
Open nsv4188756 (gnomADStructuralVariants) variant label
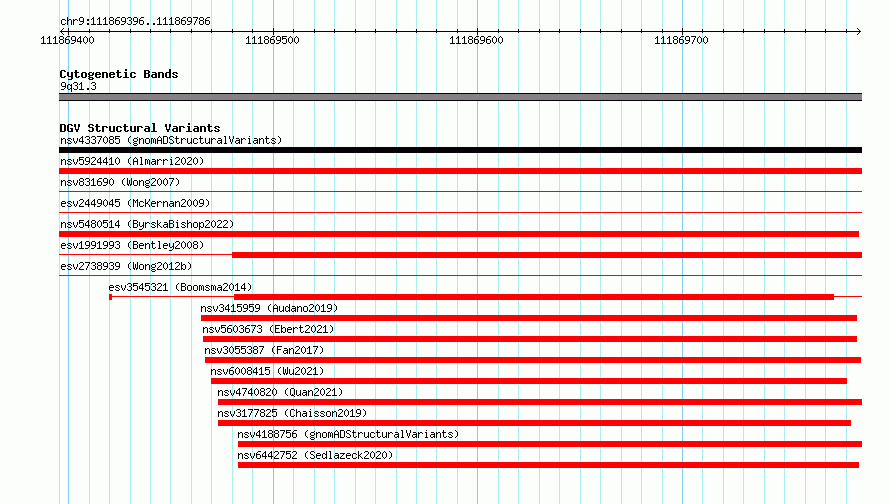click(x=348, y=434)
